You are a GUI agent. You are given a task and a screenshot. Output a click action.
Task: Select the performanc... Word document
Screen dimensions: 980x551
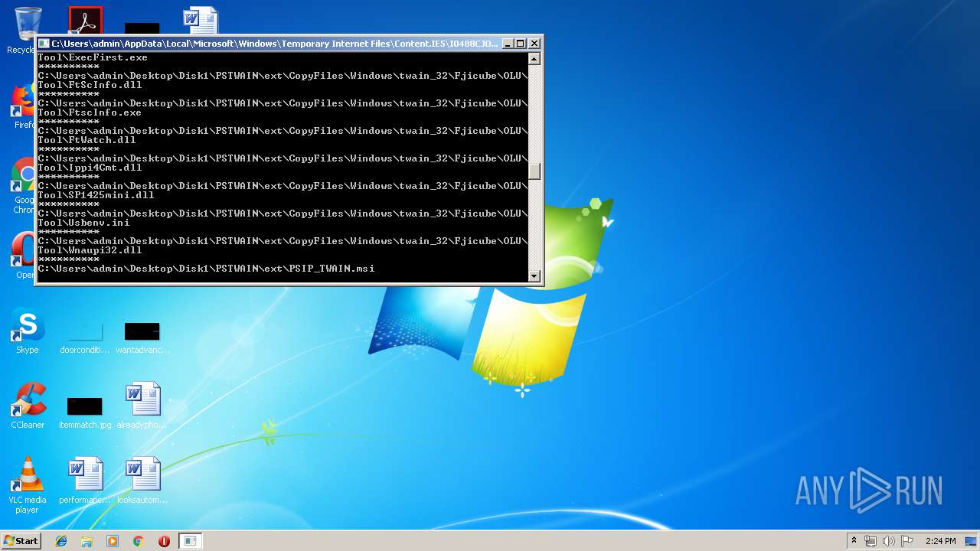[85, 481]
